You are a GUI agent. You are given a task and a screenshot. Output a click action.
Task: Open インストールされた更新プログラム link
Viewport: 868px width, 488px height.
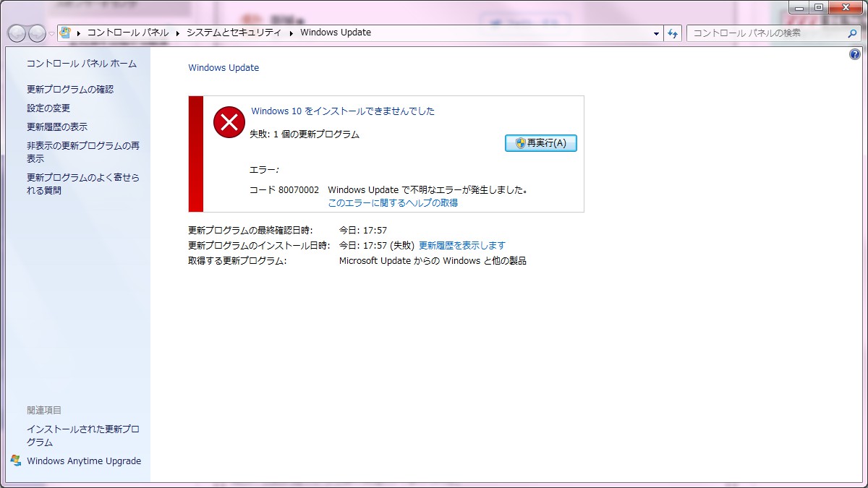(x=83, y=435)
